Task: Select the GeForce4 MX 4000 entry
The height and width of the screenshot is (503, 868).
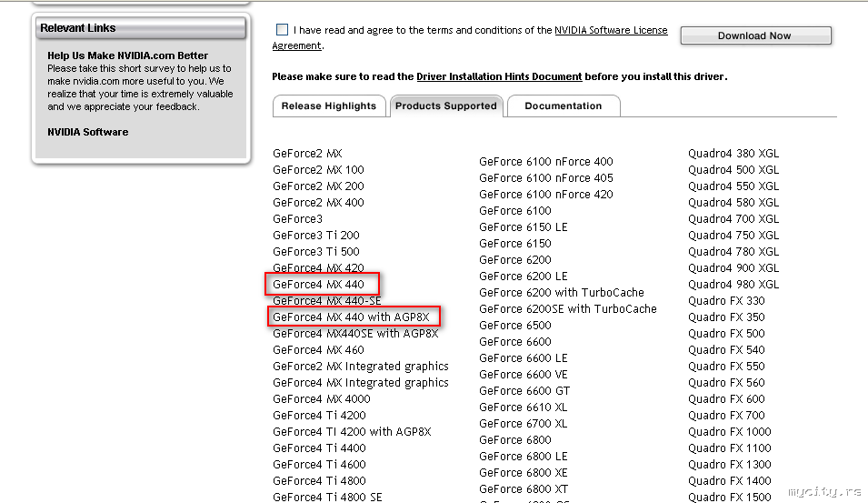Action: [322, 399]
